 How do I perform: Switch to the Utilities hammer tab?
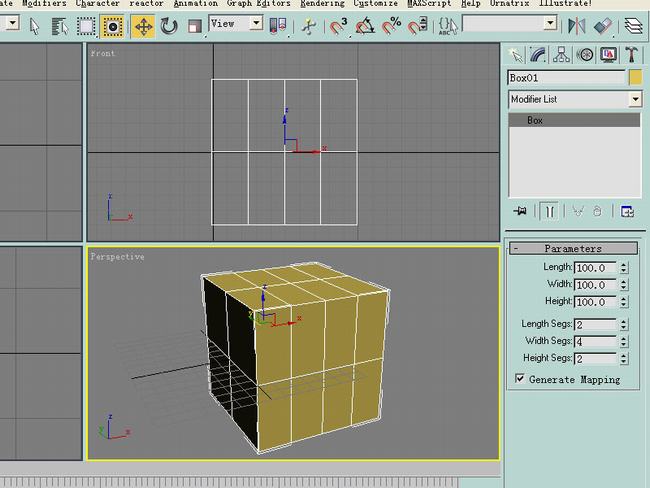(632, 55)
